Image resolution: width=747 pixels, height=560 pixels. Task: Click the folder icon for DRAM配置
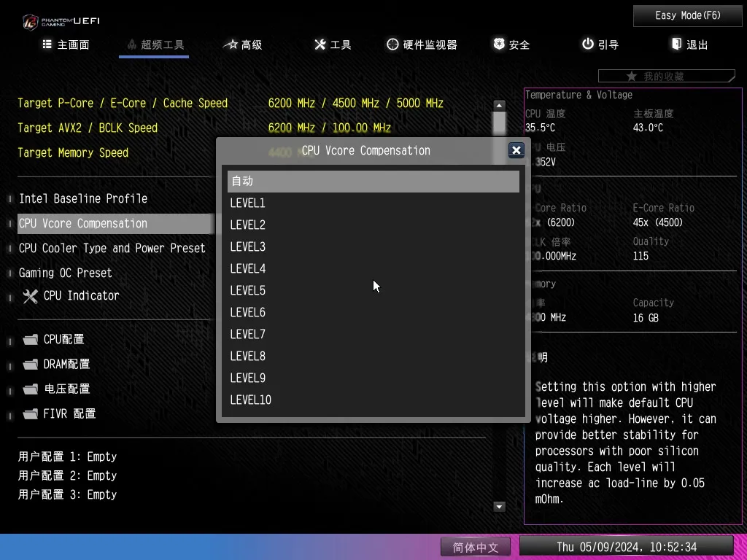coord(31,365)
